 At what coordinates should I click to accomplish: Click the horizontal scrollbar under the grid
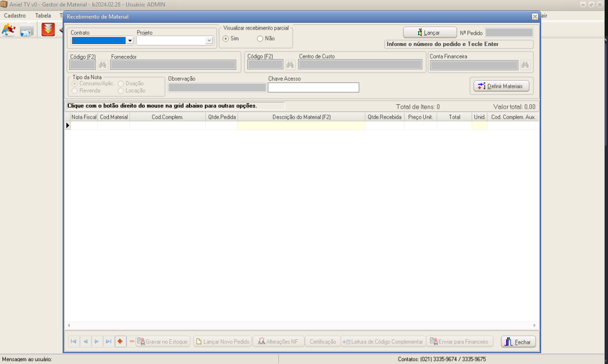(302, 325)
